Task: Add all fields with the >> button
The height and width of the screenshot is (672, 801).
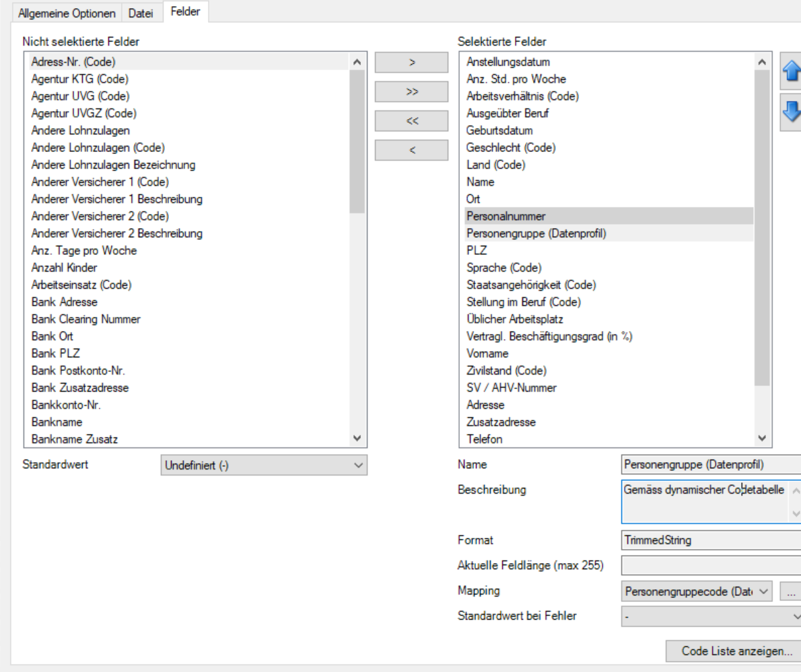Action: point(412,92)
